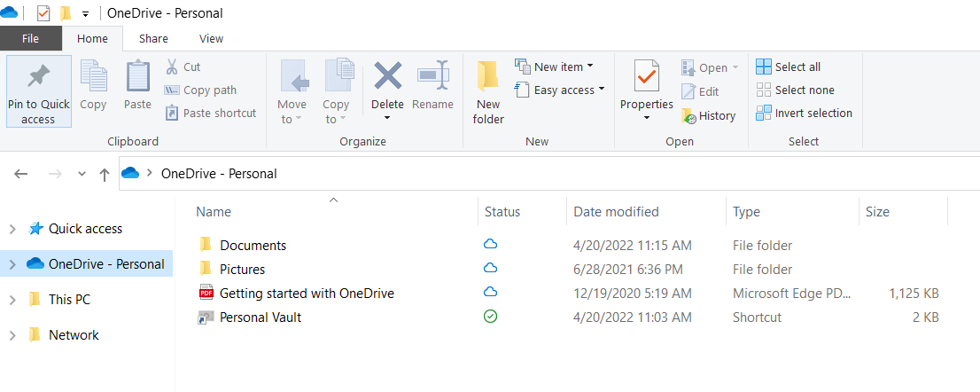The width and height of the screenshot is (980, 392).
Task: Click the History icon
Action: click(688, 115)
